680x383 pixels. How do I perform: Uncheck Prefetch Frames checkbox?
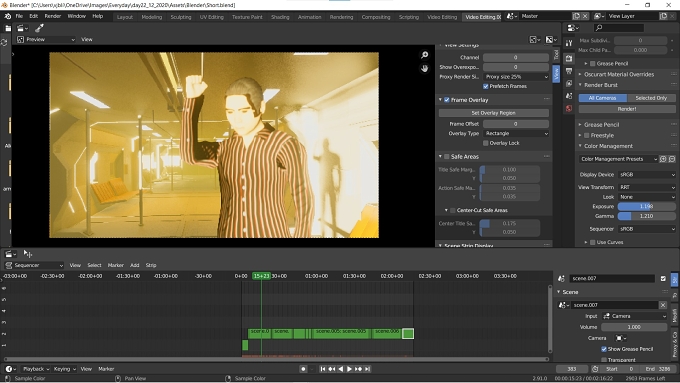tap(486, 86)
